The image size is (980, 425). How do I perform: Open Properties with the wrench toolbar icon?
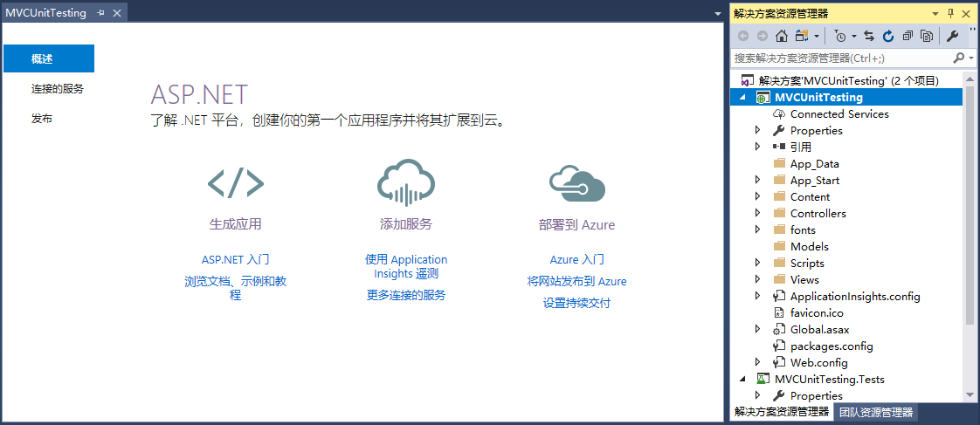pyautogui.click(x=953, y=36)
